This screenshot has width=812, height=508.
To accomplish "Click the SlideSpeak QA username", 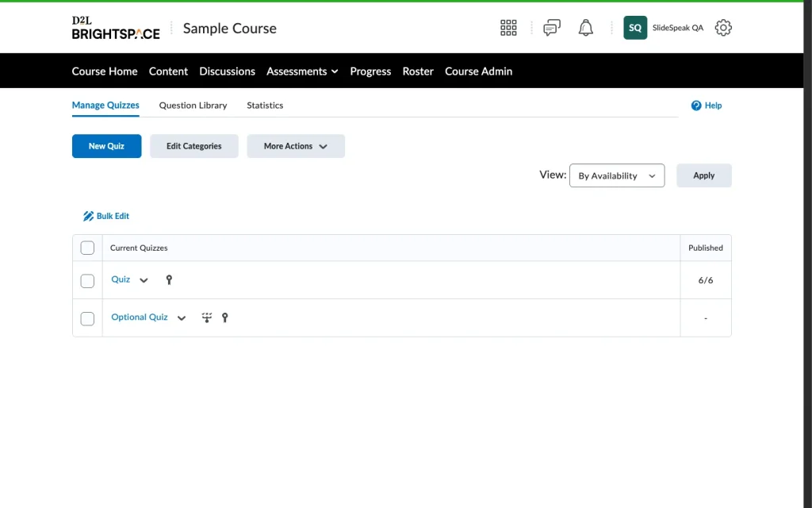I will point(677,28).
